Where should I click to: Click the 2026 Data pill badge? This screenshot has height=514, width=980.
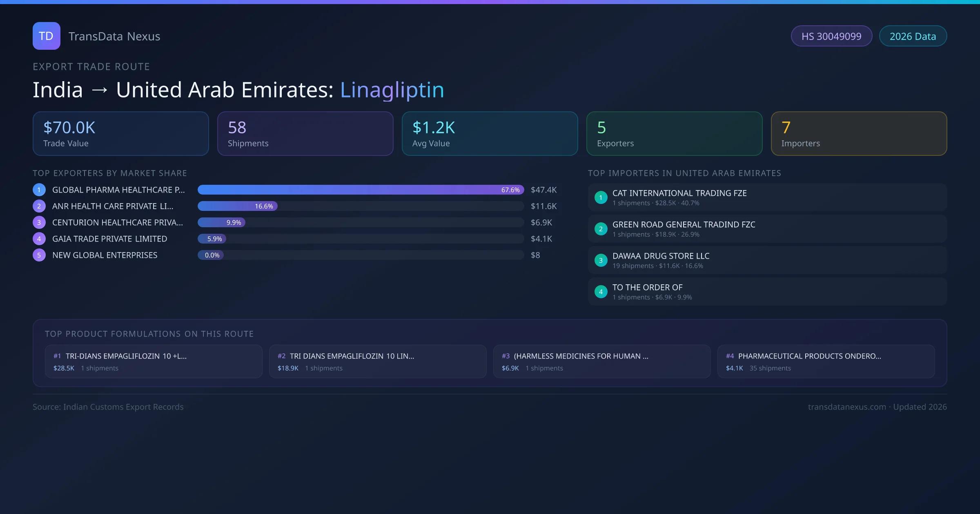click(913, 36)
